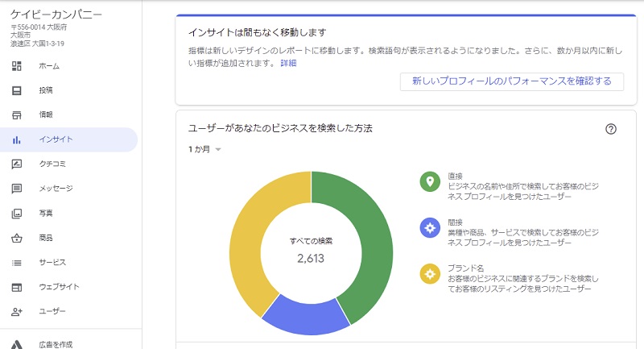Click the Info (情報) storefront icon

click(16, 115)
